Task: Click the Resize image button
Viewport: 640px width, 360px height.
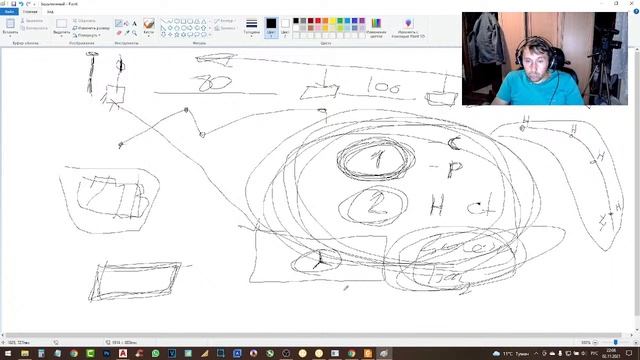Action: point(91,28)
